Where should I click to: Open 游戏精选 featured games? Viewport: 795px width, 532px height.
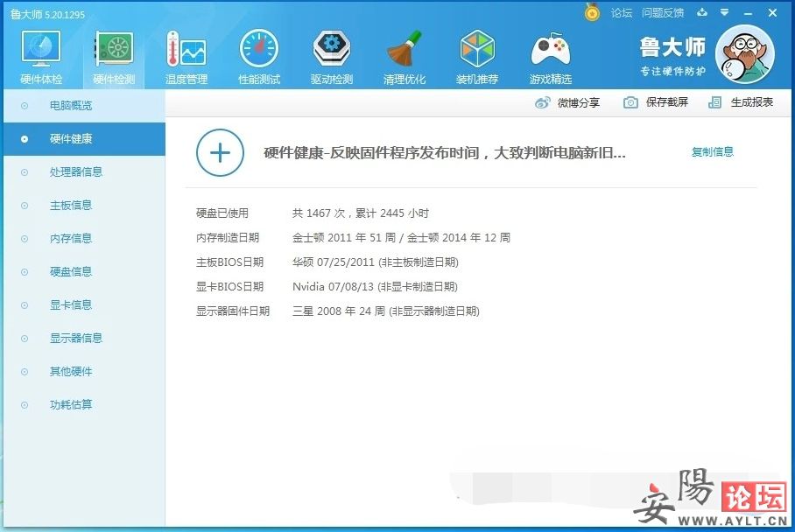pyautogui.click(x=550, y=57)
